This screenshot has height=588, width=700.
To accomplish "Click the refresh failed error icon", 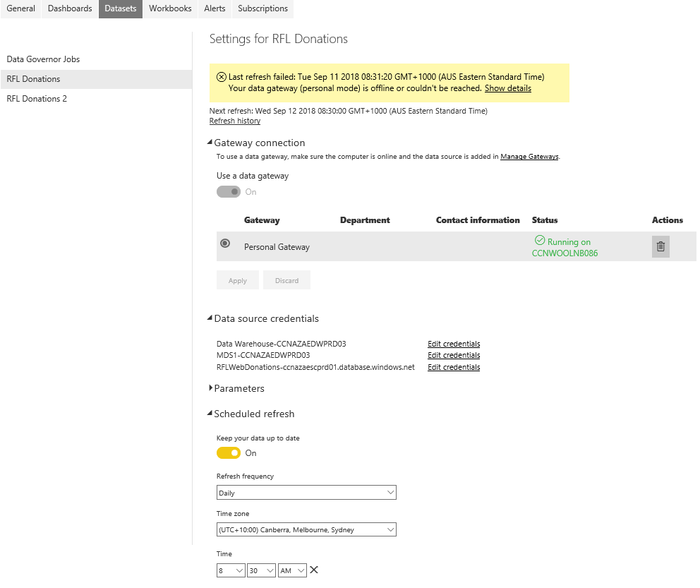I will [x=222, y=77].
